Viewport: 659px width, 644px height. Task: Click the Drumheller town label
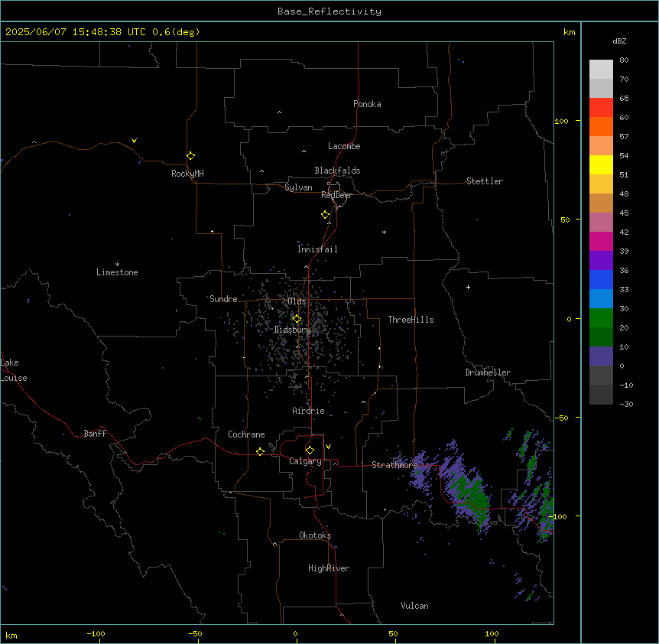488,372
